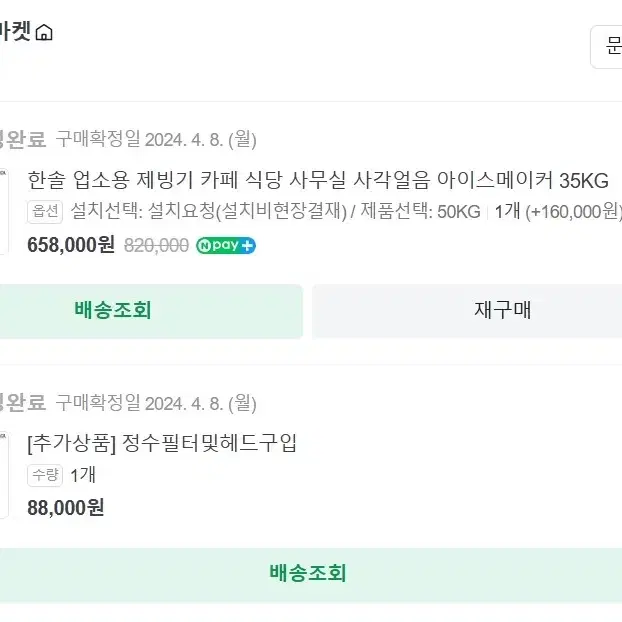This screenshot has width=622, height=622.
Task: Click the store name 마켓 link
Action: coord(15,32)
